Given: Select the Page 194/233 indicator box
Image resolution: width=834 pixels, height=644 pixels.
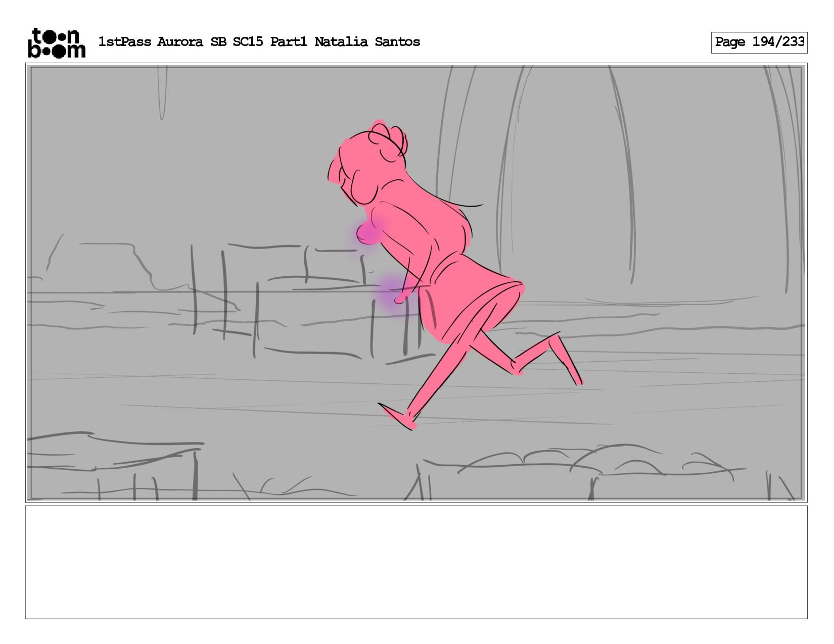Looking at the screenshot, I should [759, 42].
